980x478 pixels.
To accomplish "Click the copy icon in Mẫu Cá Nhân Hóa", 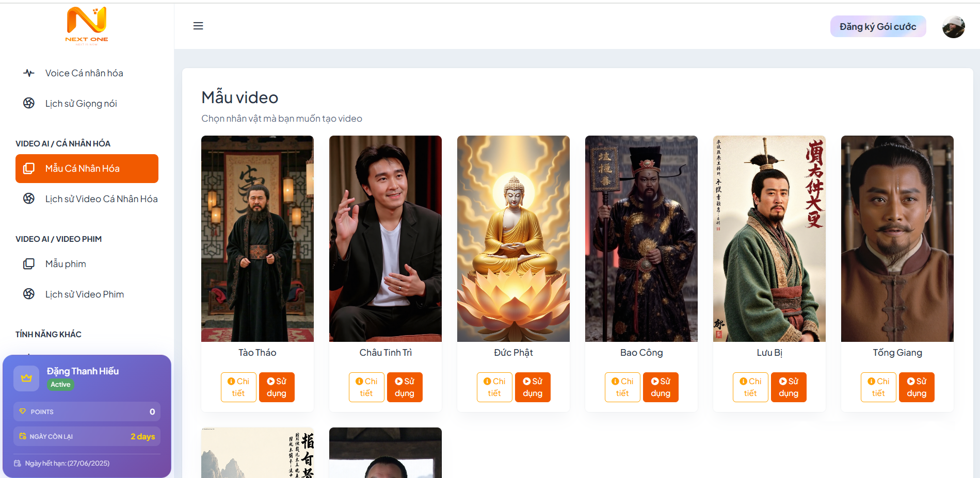I will coord(29,169).
